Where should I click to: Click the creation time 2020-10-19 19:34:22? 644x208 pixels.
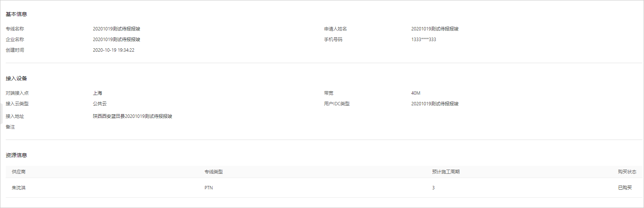[x=113, y=50]
